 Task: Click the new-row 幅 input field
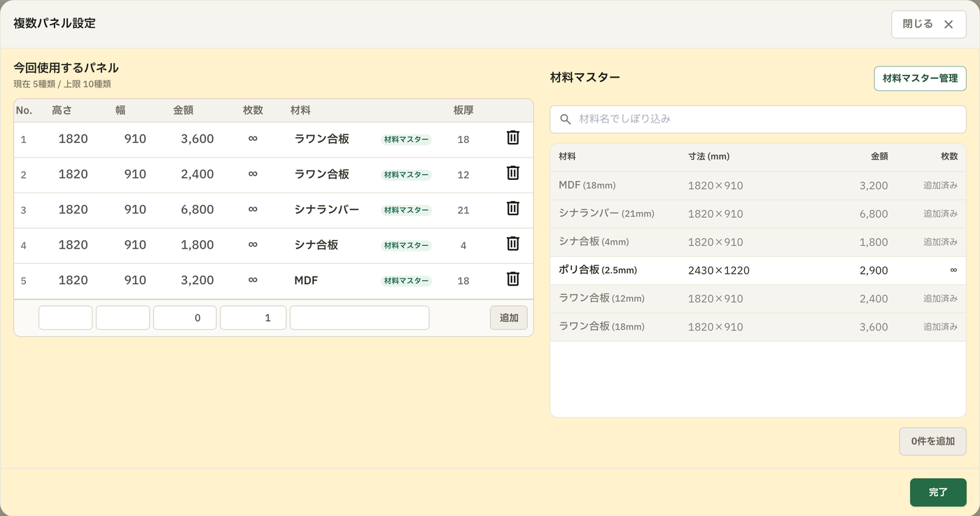122,318
